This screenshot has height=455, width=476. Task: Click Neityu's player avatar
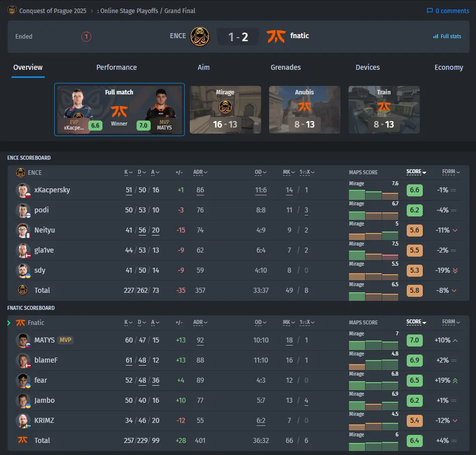pyautogui.click(x=23, y=231)
